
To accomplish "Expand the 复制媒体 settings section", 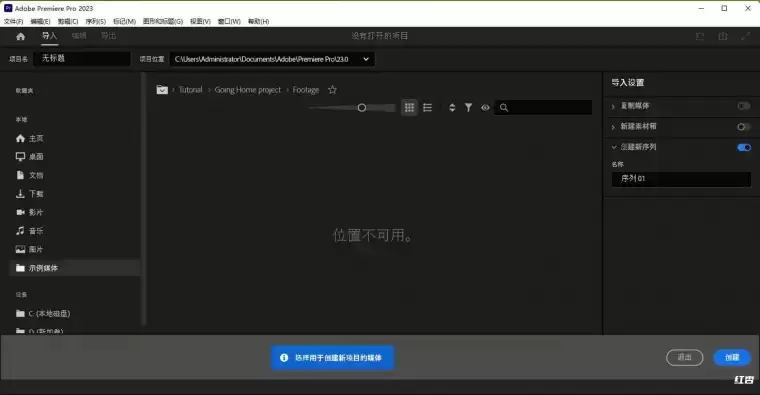I will 613,106.
